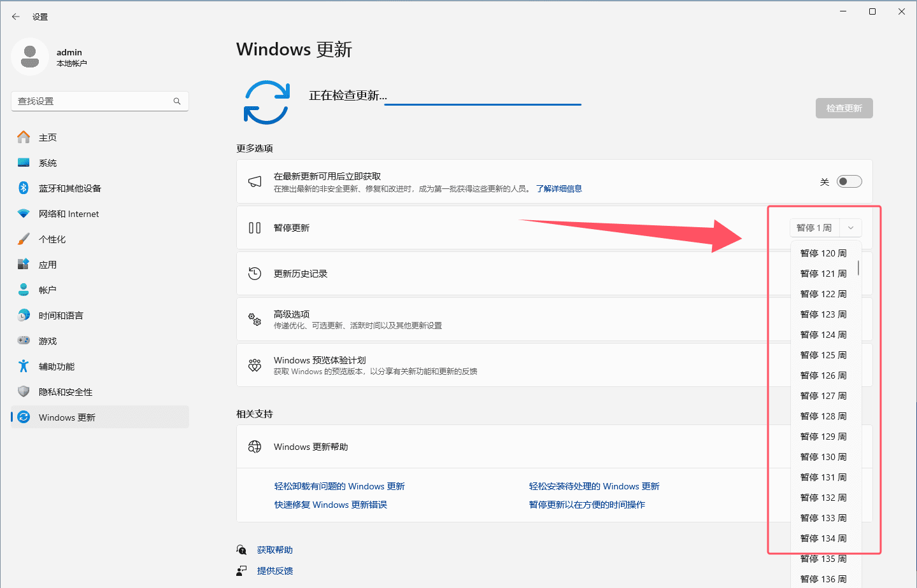This screenshot has height=588, width=917.
Task: Click the 查找设置 search field
Action: [100, 101]
